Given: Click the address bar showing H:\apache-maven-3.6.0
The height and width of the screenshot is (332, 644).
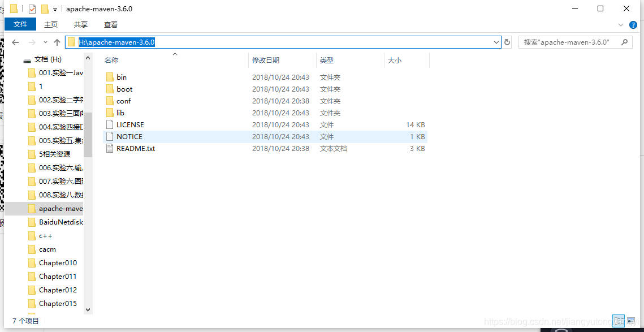Looking at the screenshot, I should 283,42.
